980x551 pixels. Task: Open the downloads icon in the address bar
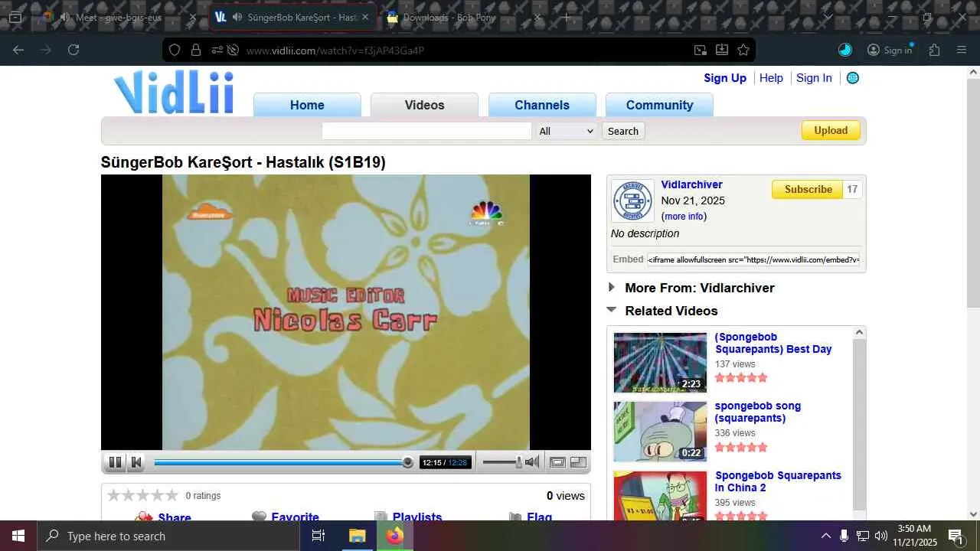722,50
